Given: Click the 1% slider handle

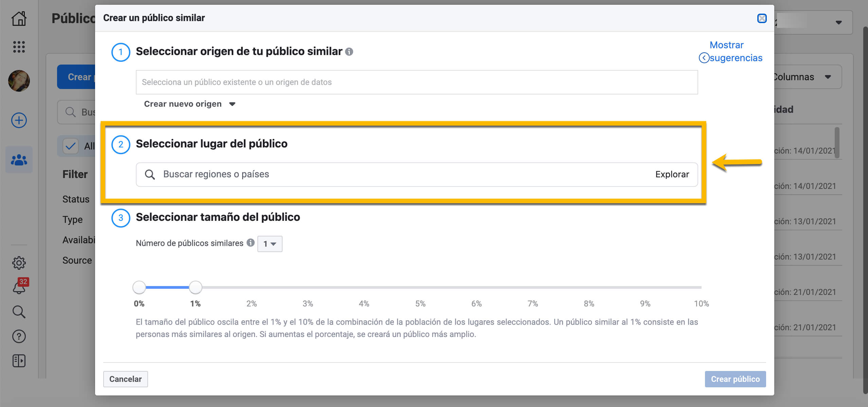Looking at the screenshot, I should tap(195, 287).
